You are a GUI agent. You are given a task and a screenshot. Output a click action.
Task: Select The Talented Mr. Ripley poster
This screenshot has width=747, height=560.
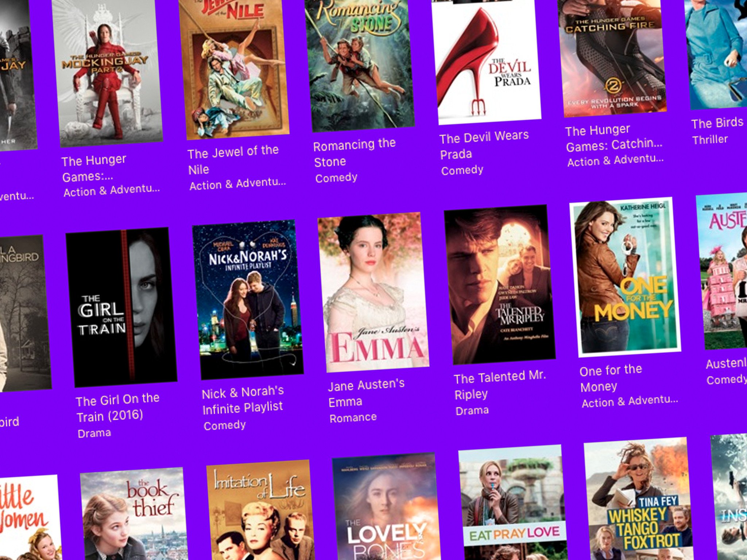coord(500,285)
